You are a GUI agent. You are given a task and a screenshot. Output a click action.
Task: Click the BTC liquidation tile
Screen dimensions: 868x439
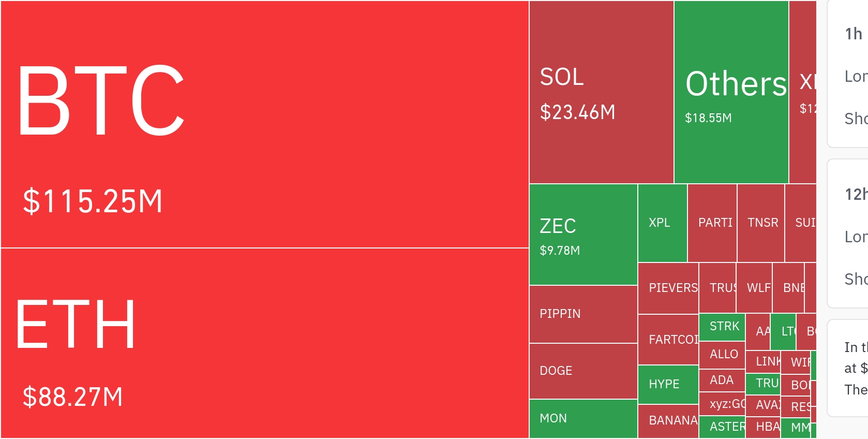point(264,124)
